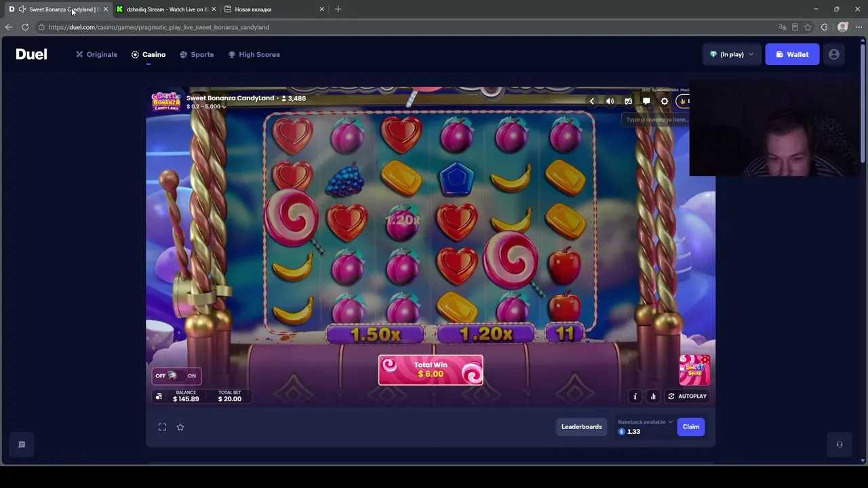Click the Rakeback amount 1.33
The width and height of the screenshot is (868, 488).
[633, 431]
